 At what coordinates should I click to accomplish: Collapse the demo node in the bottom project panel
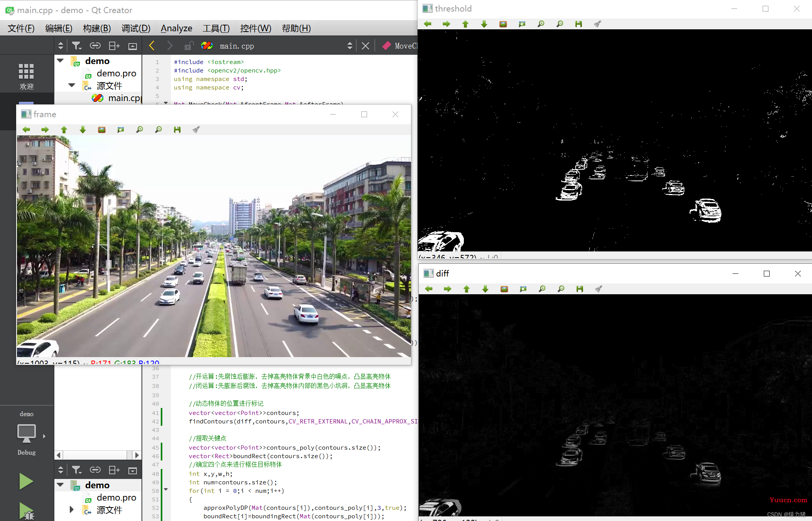click(60, 485)
